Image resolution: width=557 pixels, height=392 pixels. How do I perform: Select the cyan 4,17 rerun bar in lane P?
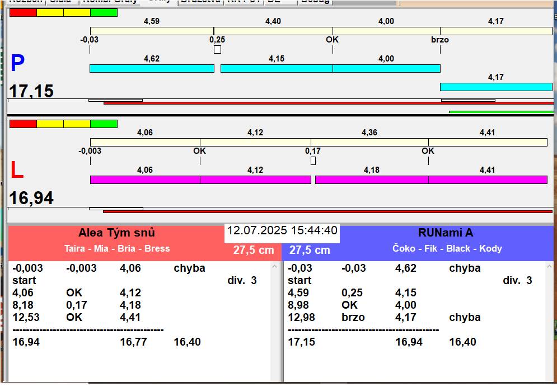pos(496,87)
